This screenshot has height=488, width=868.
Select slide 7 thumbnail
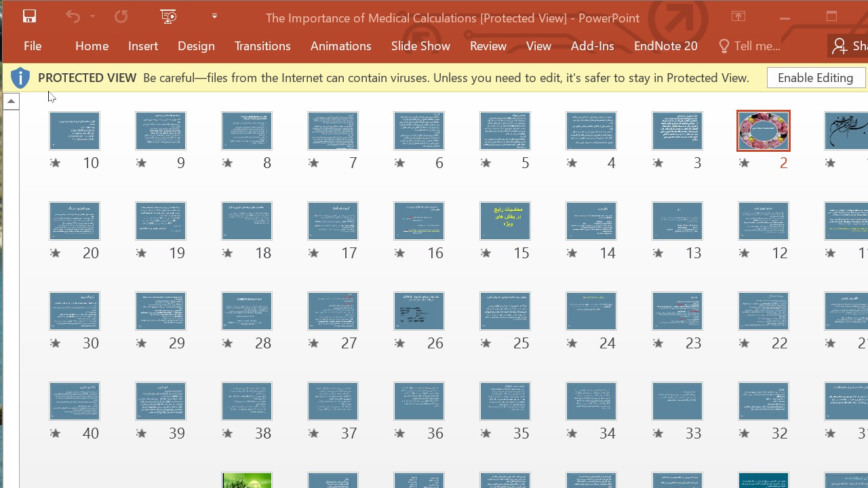pos(333,131)
